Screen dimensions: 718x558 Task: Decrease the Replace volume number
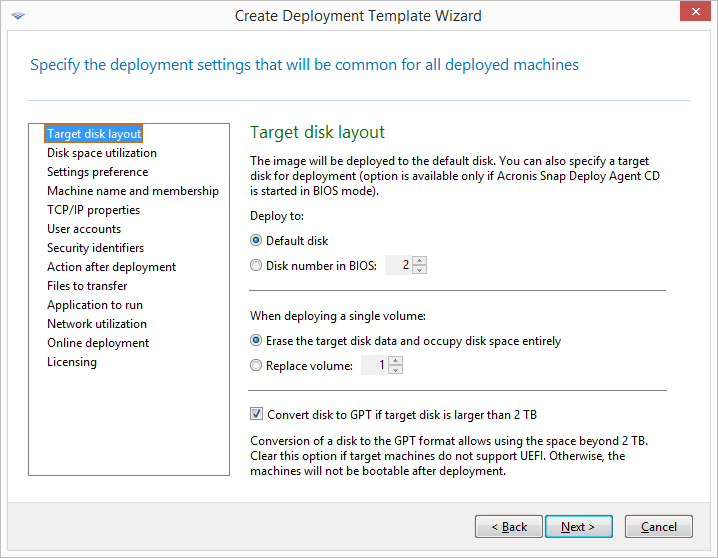click(x=396, y=370)
